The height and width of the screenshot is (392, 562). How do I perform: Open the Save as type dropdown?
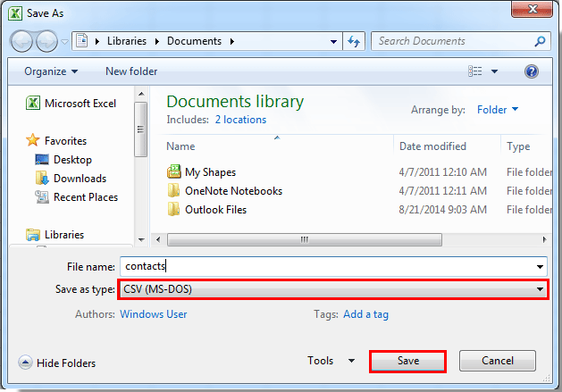pos(333,289)
